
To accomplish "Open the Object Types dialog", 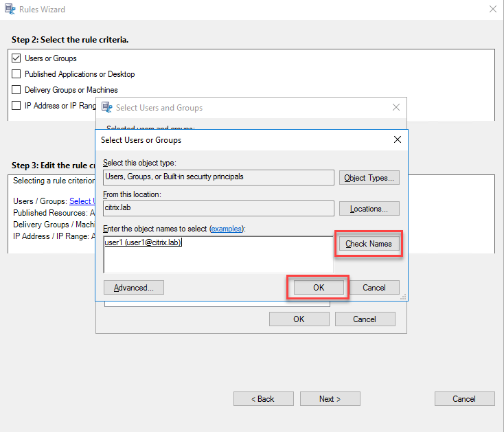I will click(x=369, y=178).
